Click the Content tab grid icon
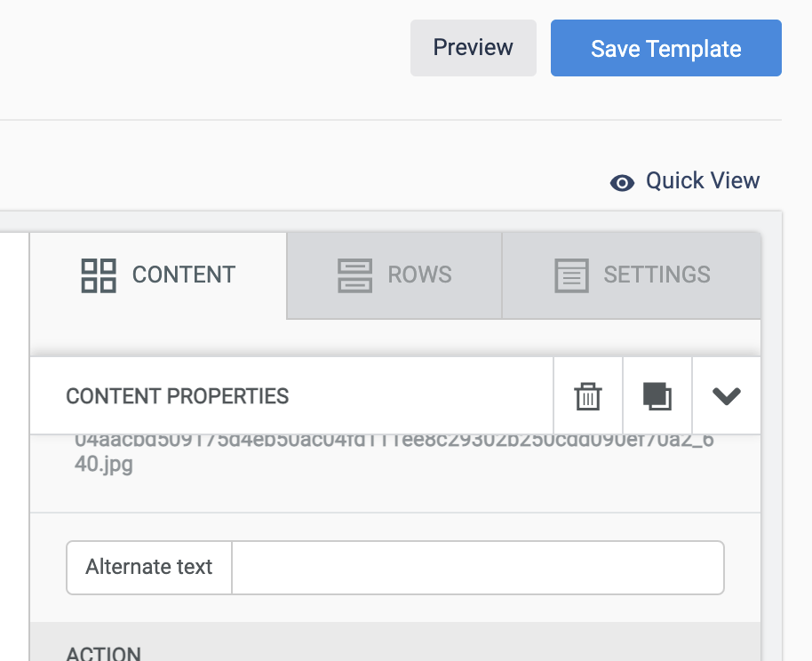The width and height of the screenshot is (812, 661). (99, 275)
